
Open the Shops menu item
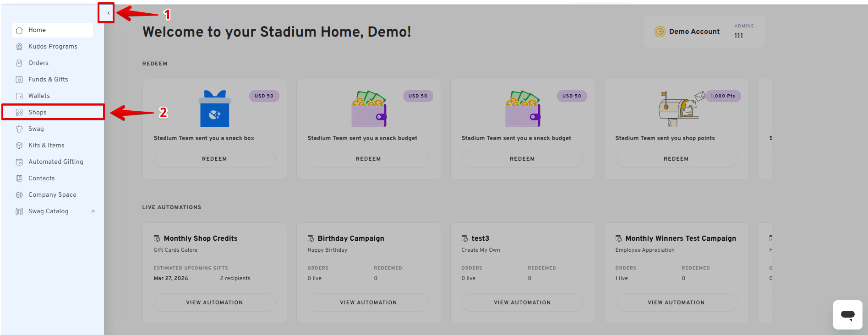(38, 113)
